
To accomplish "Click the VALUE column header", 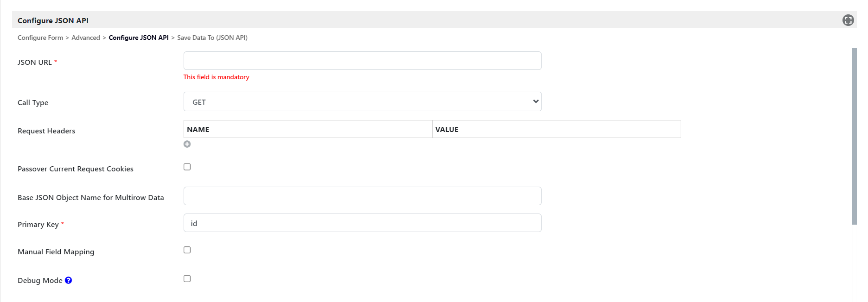I will coord(556,129).
